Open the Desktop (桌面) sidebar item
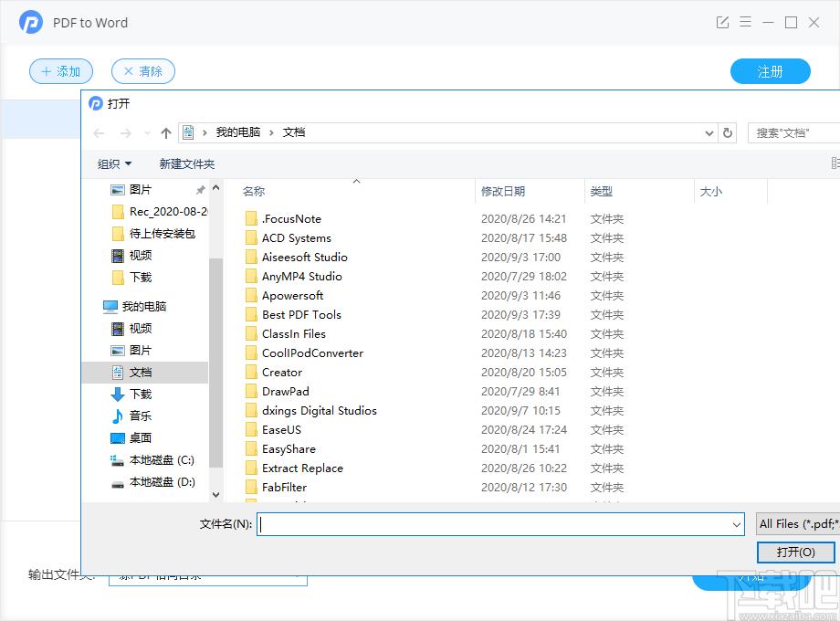The width and height of the screenshot is (840, 621). pos(140,438)
